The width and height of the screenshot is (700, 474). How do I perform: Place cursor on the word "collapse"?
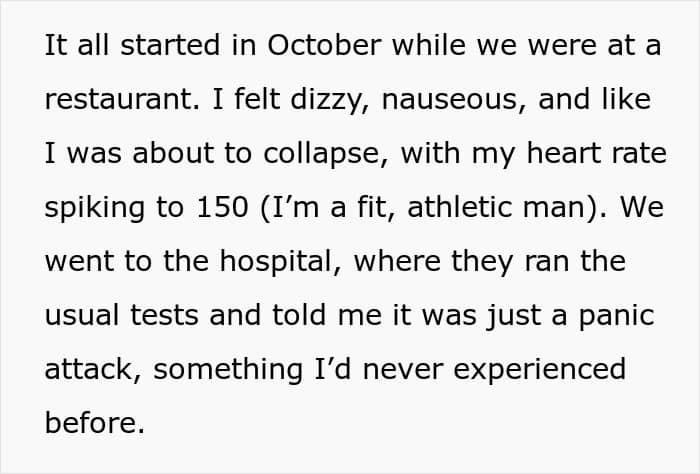[321, 154]
